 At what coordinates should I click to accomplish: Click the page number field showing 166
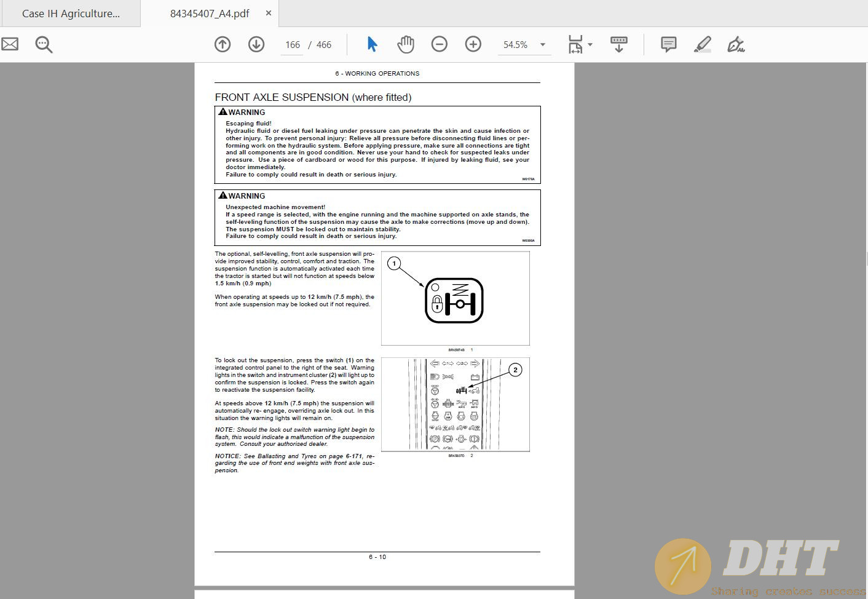point(293,45)
